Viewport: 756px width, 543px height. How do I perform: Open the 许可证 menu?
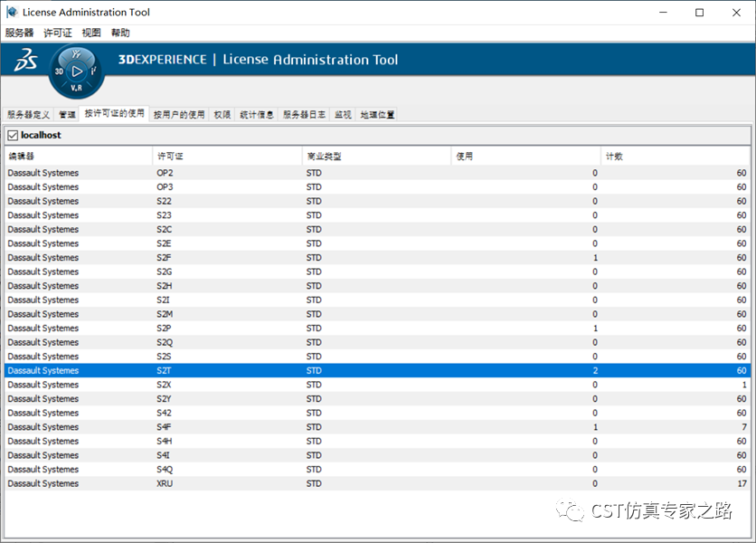pos(58,33)
